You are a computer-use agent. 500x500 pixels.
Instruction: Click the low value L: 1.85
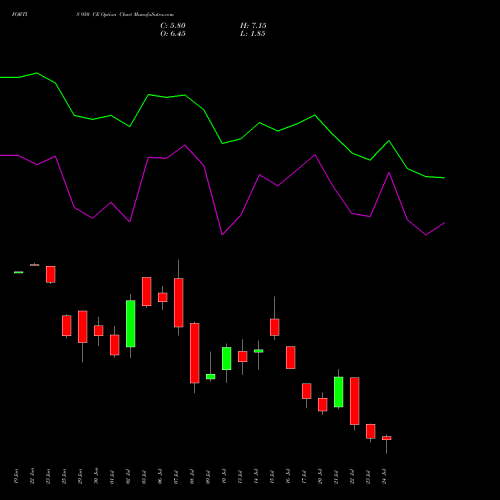coord(253,34)
